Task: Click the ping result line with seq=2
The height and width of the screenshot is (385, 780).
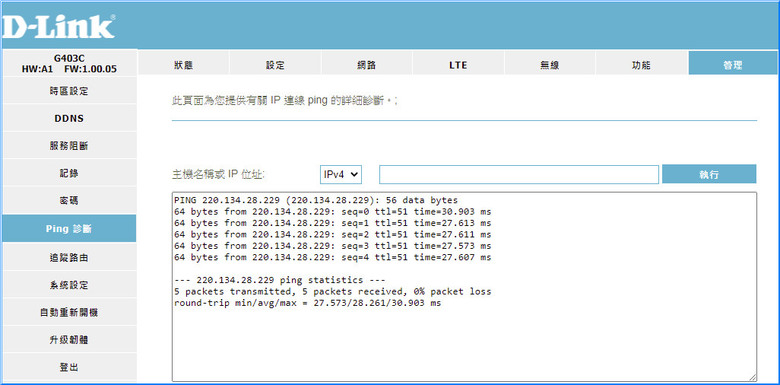Action: [333, 234]
